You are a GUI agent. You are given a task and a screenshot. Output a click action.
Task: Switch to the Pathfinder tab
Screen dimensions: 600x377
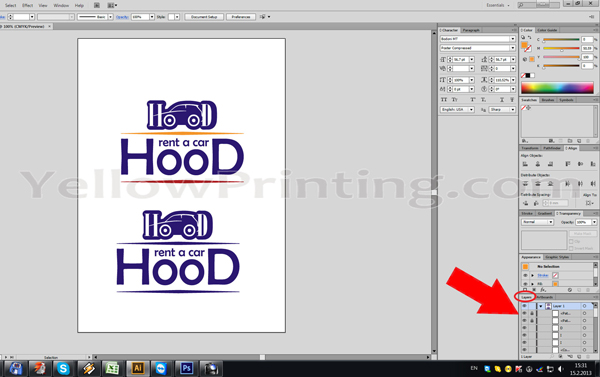point(551,148)
